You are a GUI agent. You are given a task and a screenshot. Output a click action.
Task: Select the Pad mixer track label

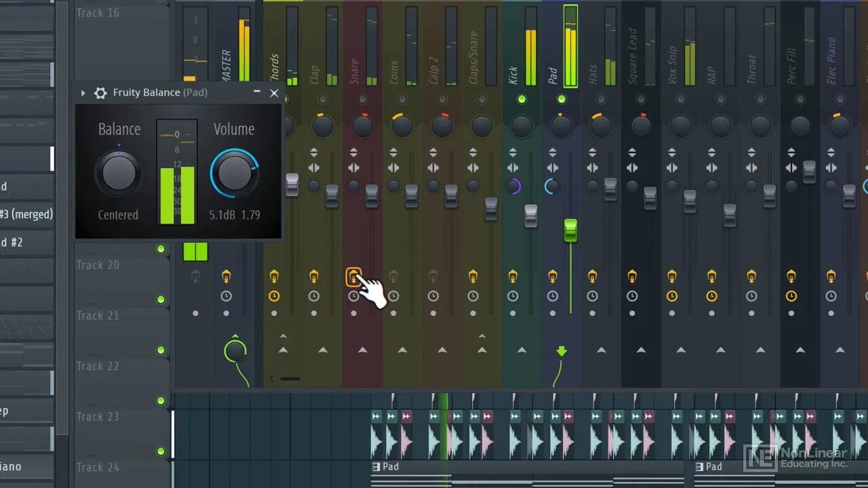(553, 76)
